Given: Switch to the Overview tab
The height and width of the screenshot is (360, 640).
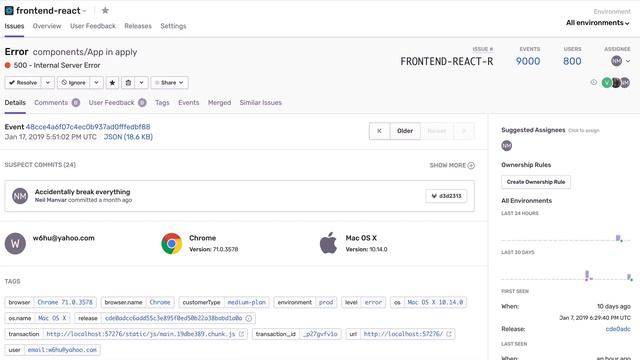Looking at the screenshot, I should pos(47,26).
